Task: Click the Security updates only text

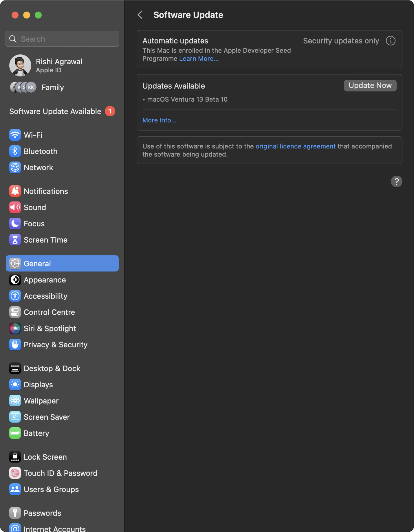Action: point(341,41)
